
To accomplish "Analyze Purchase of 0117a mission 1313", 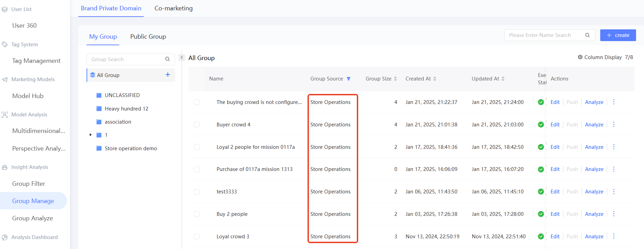I will [594, 169].
